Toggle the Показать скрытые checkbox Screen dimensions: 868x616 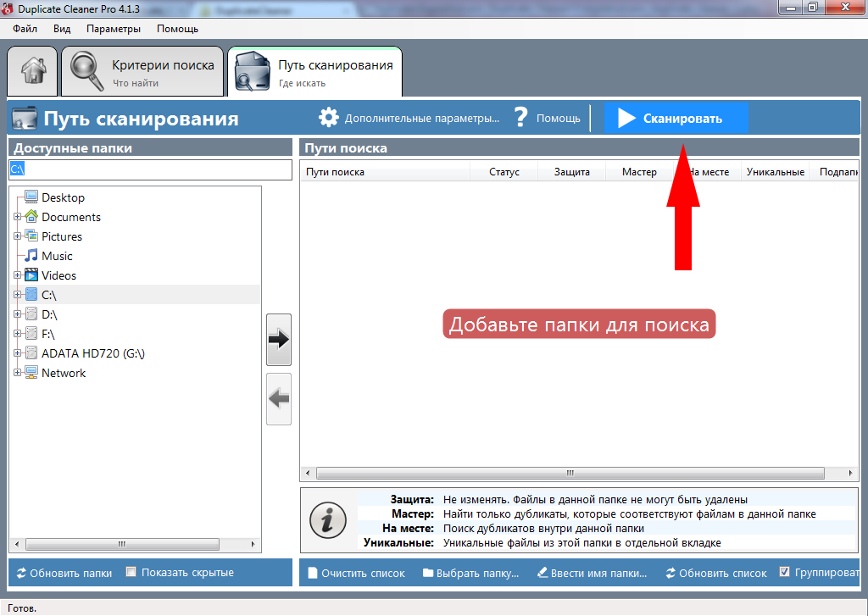click(131, 572)
